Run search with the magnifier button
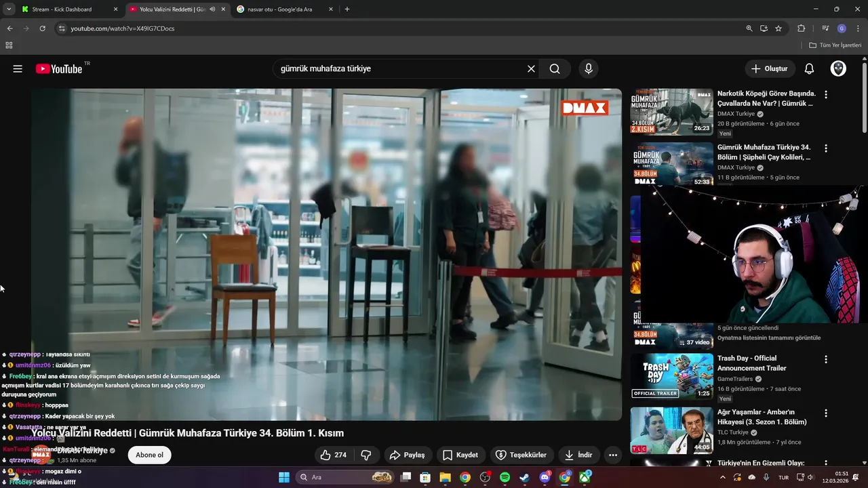This screenshot has width=868, height=488. [555, 68]
